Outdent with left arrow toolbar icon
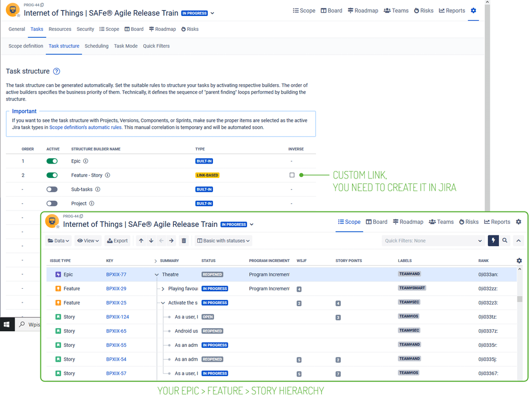 click(x=161, y=241)
